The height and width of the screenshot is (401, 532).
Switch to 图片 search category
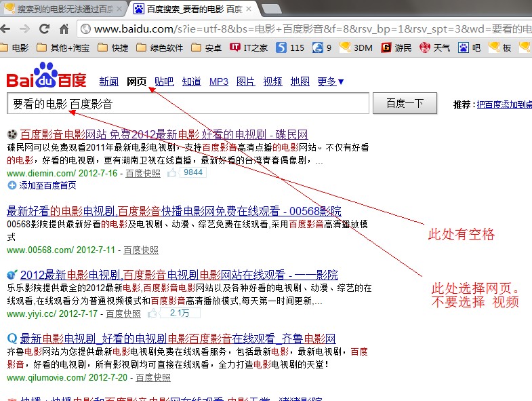(x=245, y=81)
